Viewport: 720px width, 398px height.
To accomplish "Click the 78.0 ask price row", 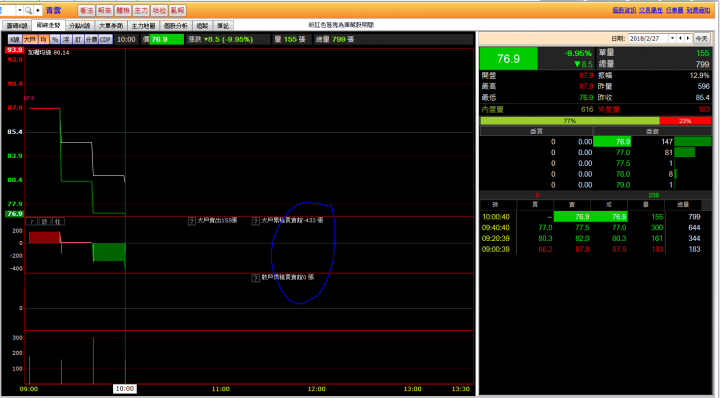I will 596,174.
